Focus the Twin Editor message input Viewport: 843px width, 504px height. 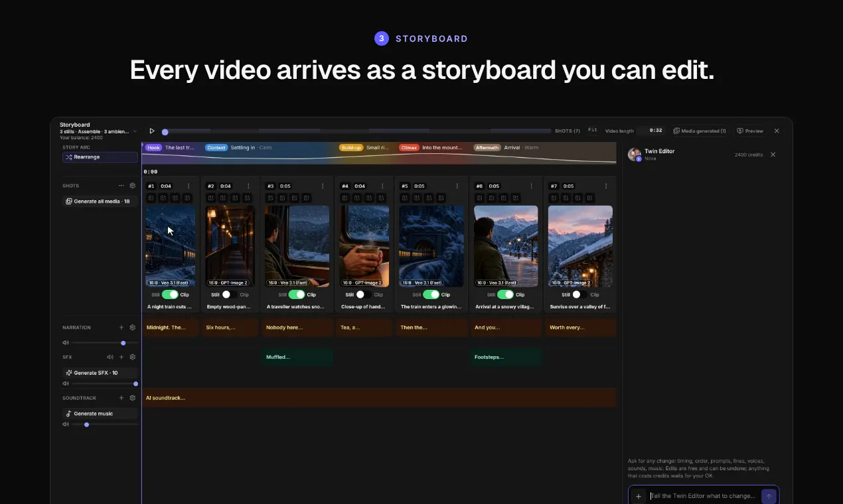(x=703, y=496)
